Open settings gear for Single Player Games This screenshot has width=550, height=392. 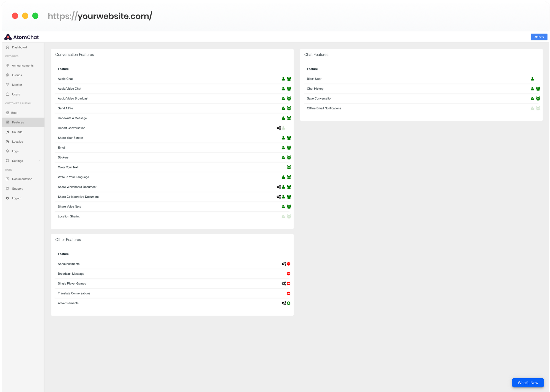click(x=284, y=283)
